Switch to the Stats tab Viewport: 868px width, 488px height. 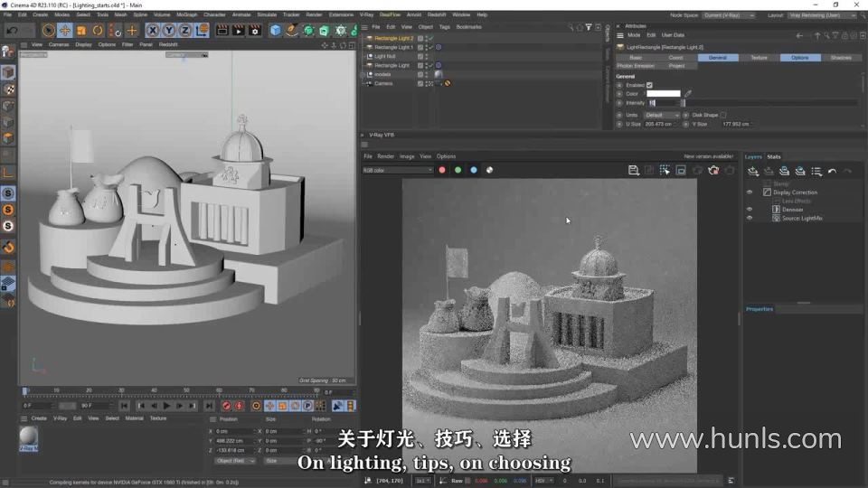[774, 157]
